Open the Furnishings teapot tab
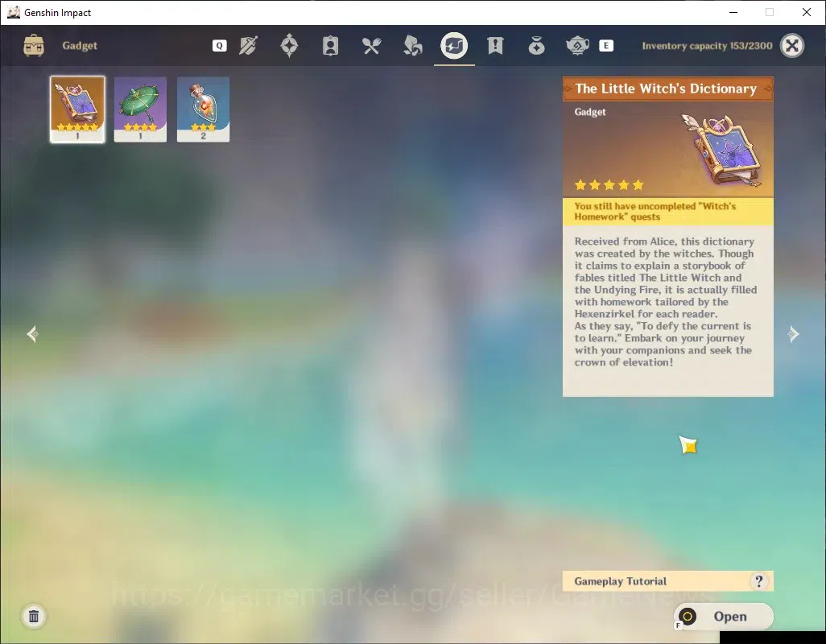This screenshot has width=826, height=644. click(x=577, y=46)
